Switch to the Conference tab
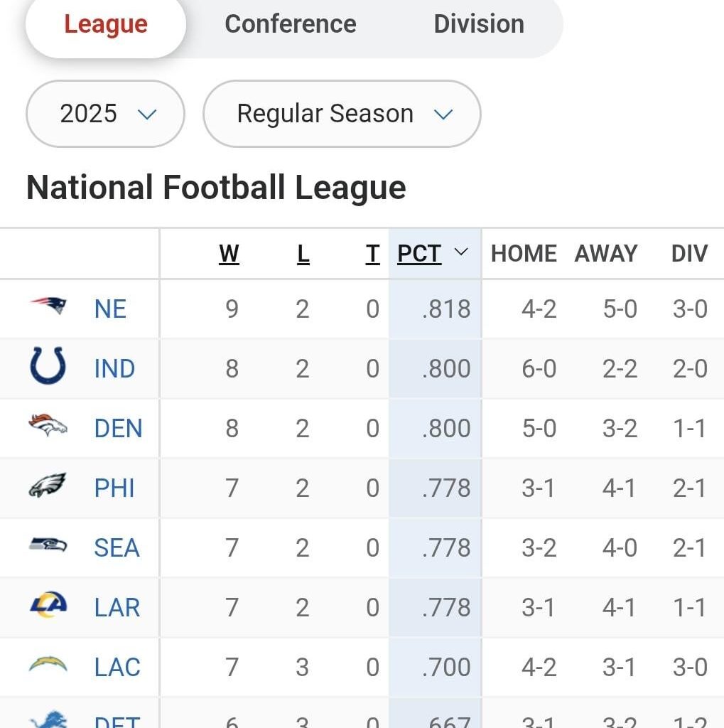Image resolution: width=724 pixels, height=728 pixels. point(291,24)
